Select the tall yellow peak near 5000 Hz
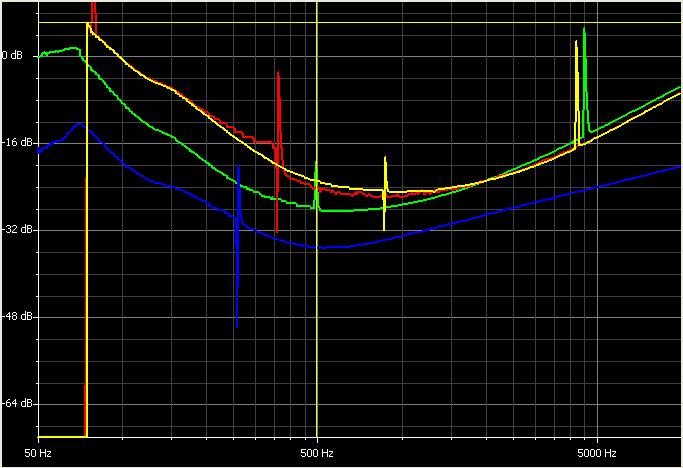Image resolution: width=683 pixels, height=468 pixels. [x=576, y=42]
